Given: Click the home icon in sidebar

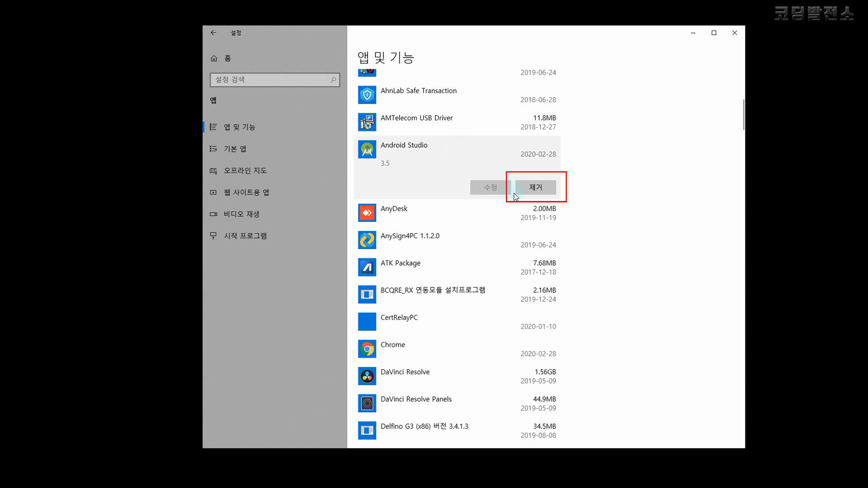Looking at the screenshot, I should pos(214,58).
